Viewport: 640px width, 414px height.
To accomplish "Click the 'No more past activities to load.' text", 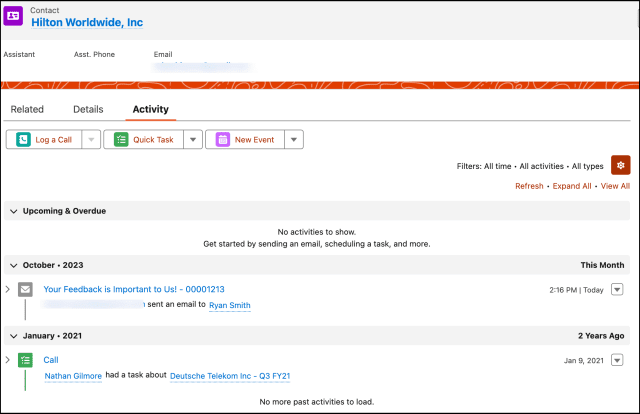I will click(317, 402).
